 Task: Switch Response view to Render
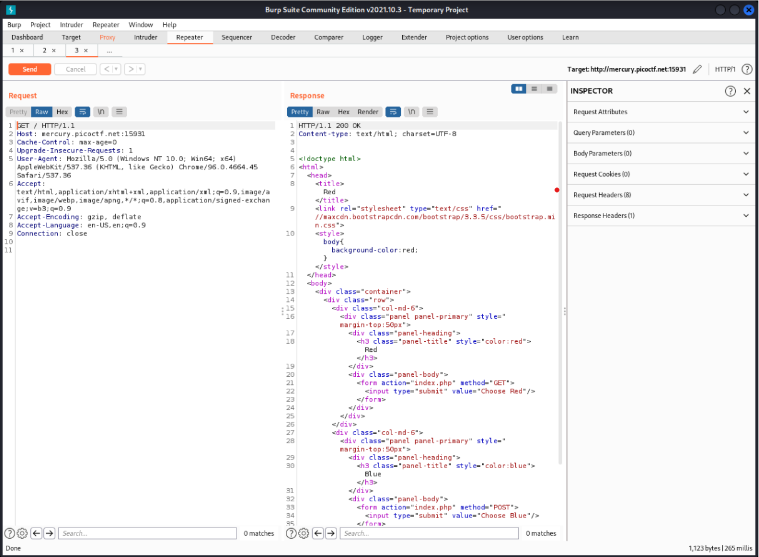(x=368, y=112)
